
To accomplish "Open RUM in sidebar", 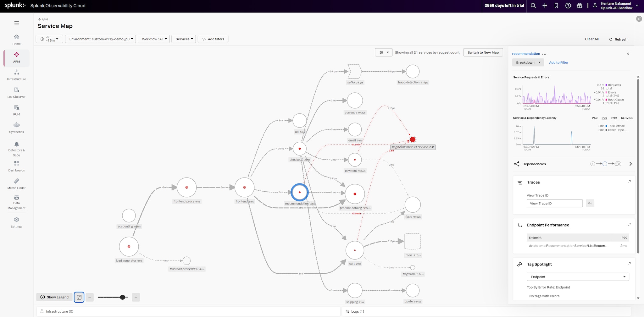I will pos(17,111).
